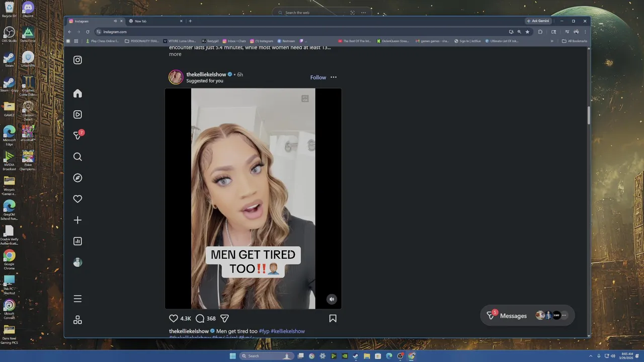Show hidden system tray icons
The height and width of the screenshot is (362, 644).
point(591,356)
